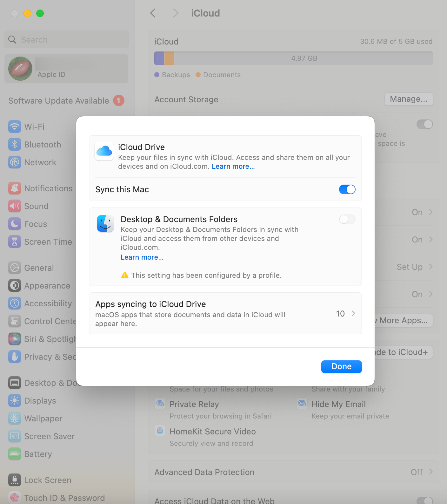Toggle Access iCloud Data on the Web
447x504 pixels.
point(425,501)
